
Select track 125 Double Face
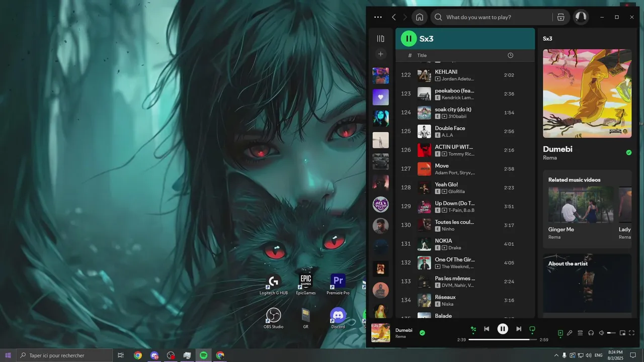[x=465, y=131]
